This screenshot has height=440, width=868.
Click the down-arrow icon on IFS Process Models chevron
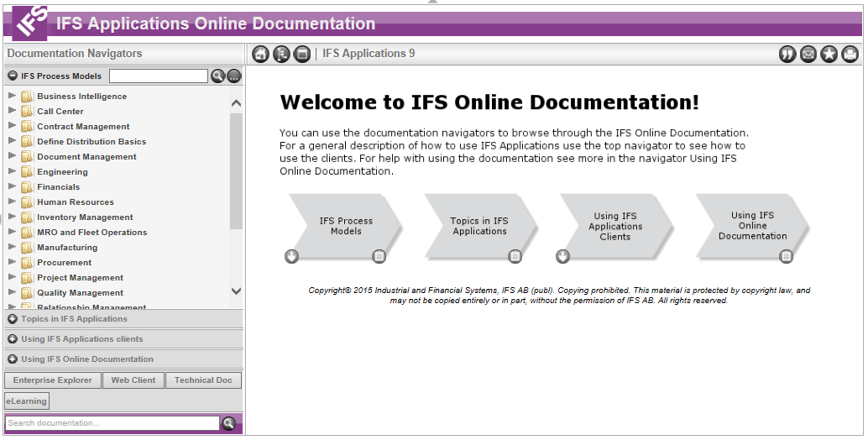[291, 256]
